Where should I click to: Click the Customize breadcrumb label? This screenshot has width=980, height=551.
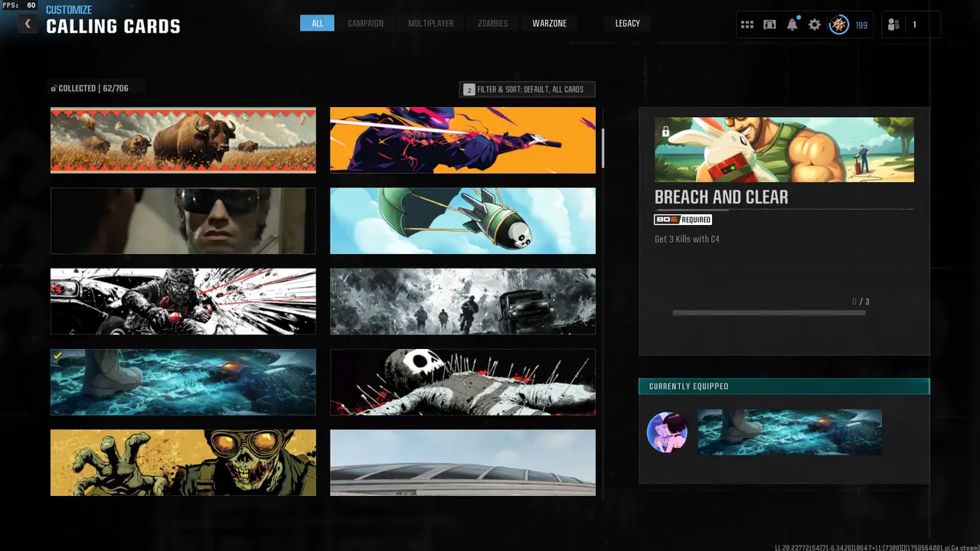point(69,10)
